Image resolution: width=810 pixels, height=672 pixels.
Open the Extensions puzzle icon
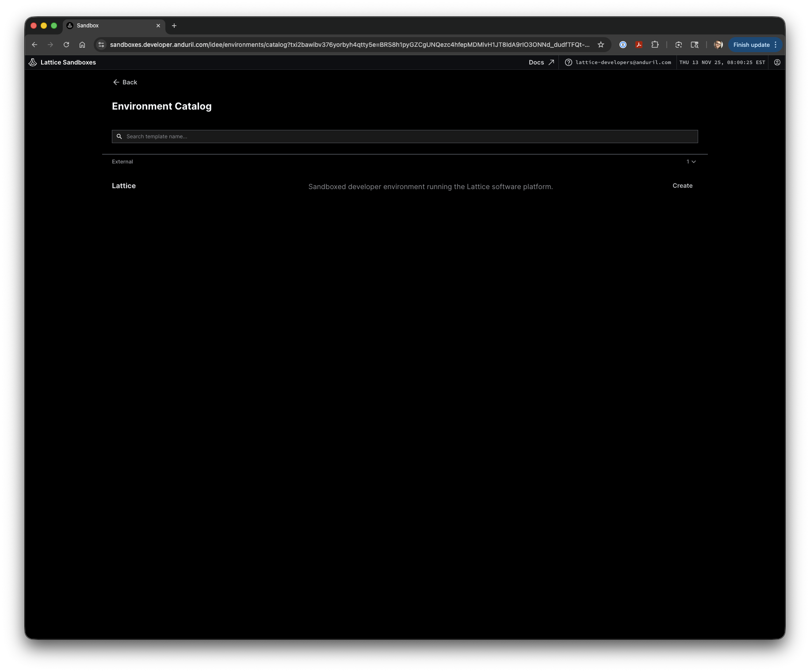[x=655, y=45]
